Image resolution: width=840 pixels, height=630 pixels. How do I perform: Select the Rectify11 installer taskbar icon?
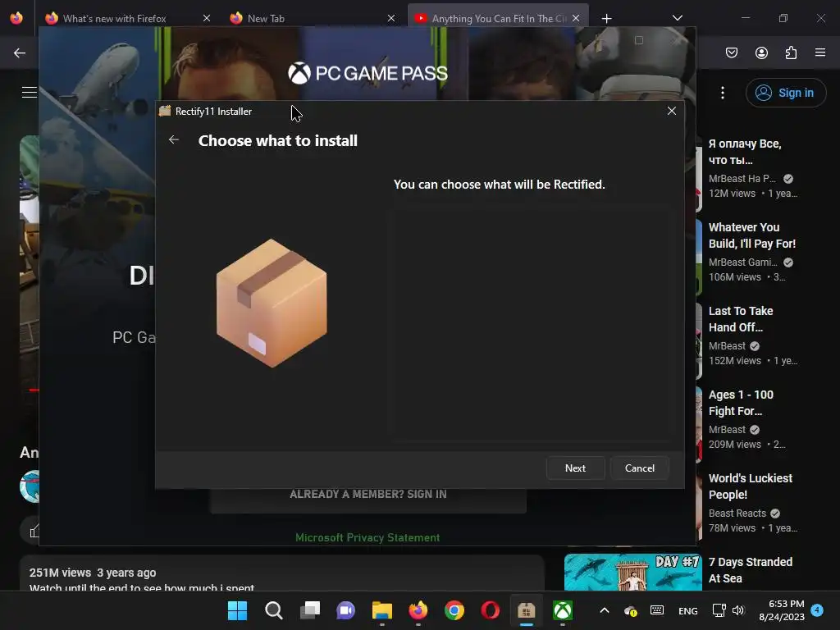tap(526, 610)
